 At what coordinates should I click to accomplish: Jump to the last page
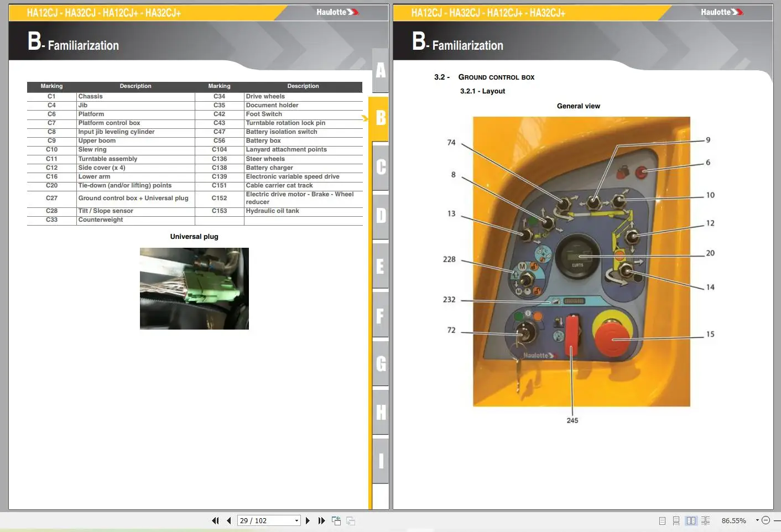[321, 520]
